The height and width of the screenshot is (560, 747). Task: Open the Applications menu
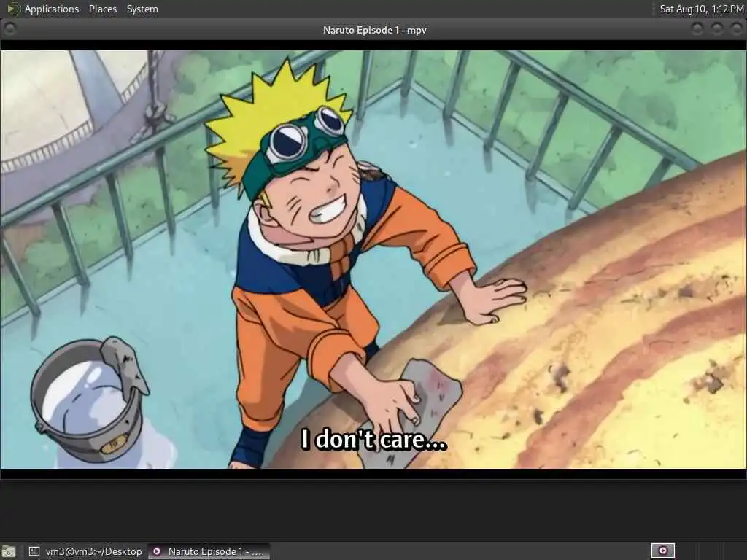pyautogui.click(x=52, y=9)
